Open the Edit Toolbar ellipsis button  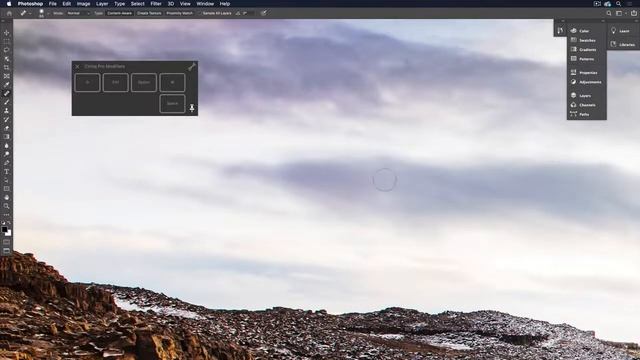pos(7,215)
